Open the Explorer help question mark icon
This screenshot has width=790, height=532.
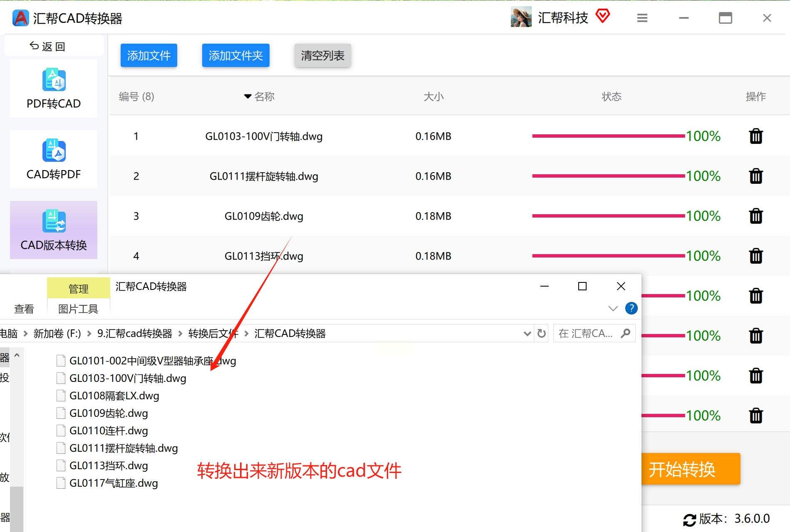[x=631, y=308]
